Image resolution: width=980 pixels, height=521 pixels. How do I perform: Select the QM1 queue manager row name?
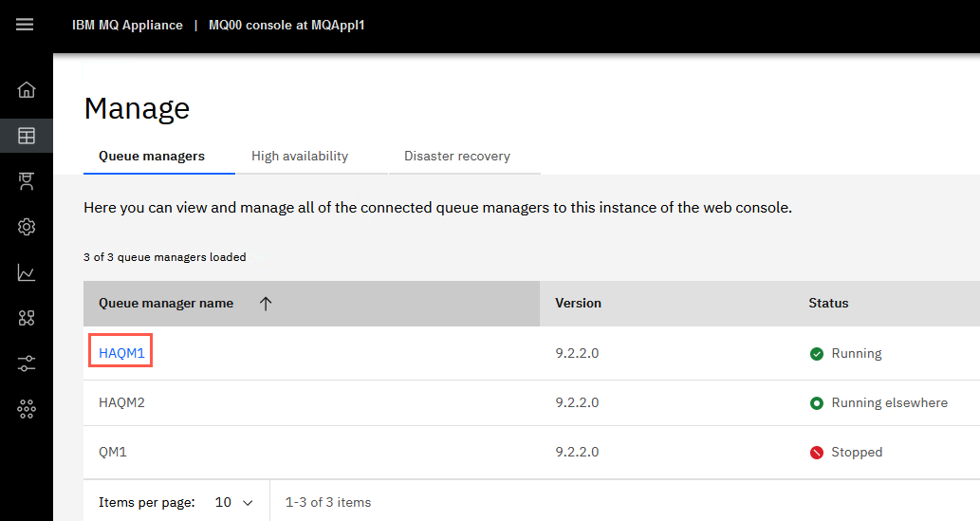tap(113, 453)
